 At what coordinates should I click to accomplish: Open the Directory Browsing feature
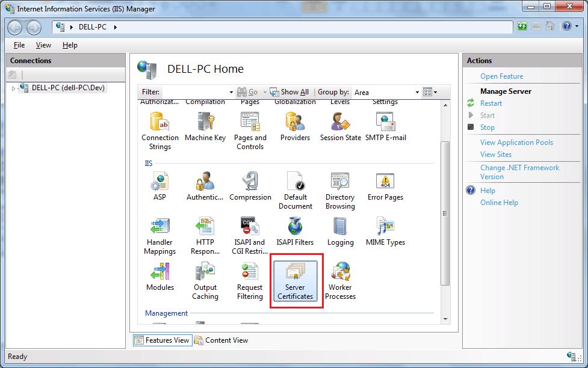click(340, 189)
